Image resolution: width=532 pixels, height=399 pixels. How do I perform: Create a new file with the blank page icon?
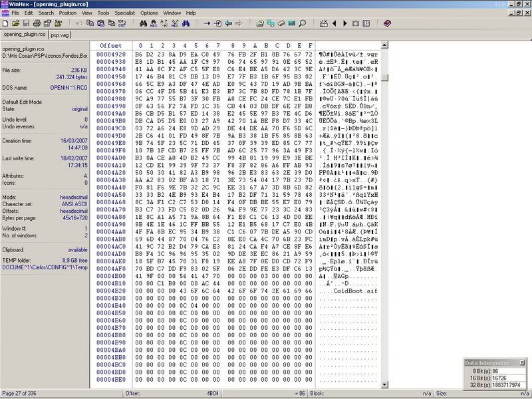tap(5, 23)
